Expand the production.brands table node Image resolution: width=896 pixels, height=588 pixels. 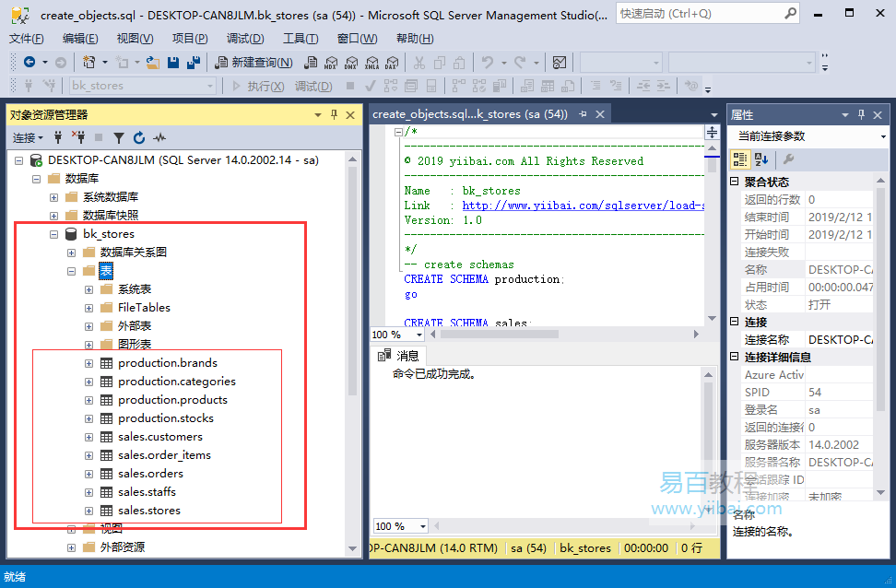coord(89,363)
